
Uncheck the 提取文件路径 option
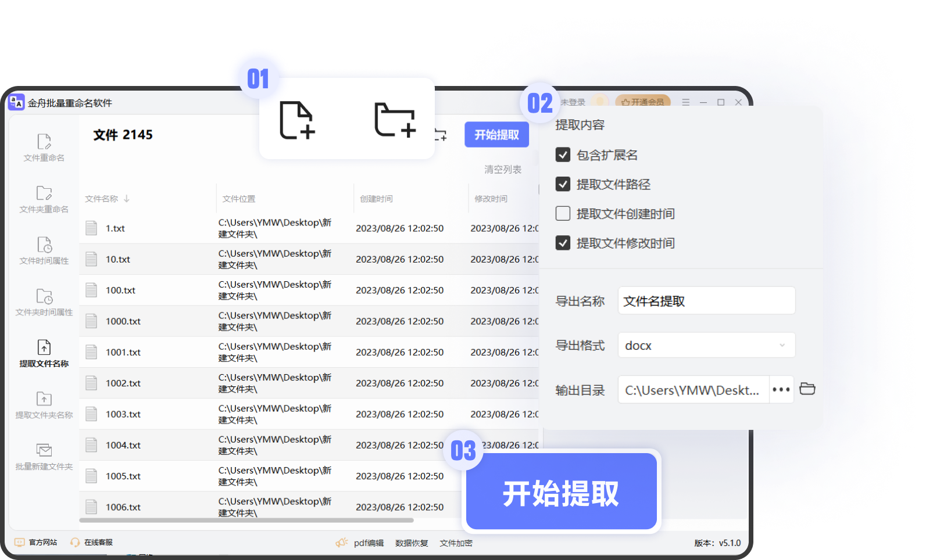coord(562,184)
